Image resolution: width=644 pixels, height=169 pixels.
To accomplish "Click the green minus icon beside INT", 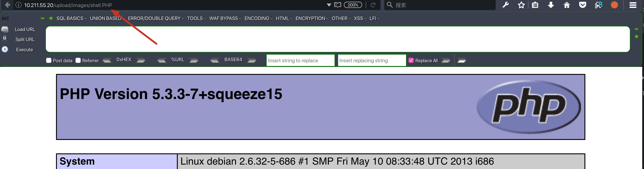I will pos(43,18).
